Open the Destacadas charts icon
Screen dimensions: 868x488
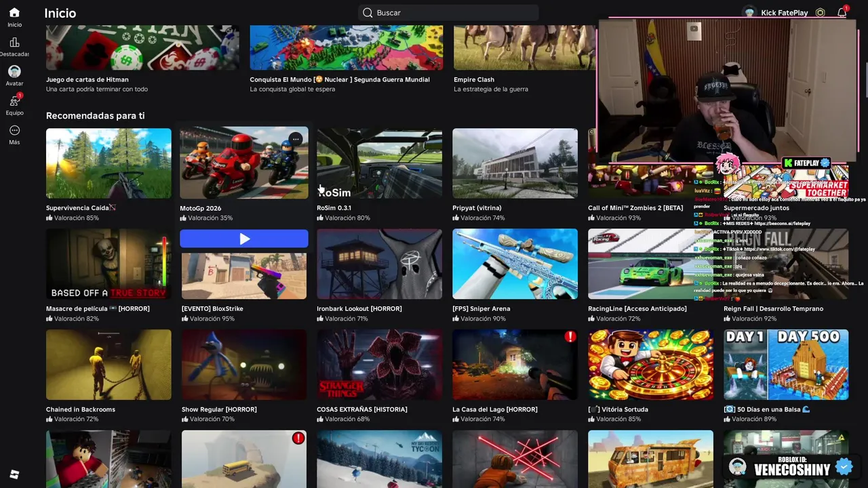(x=14, y=43)
